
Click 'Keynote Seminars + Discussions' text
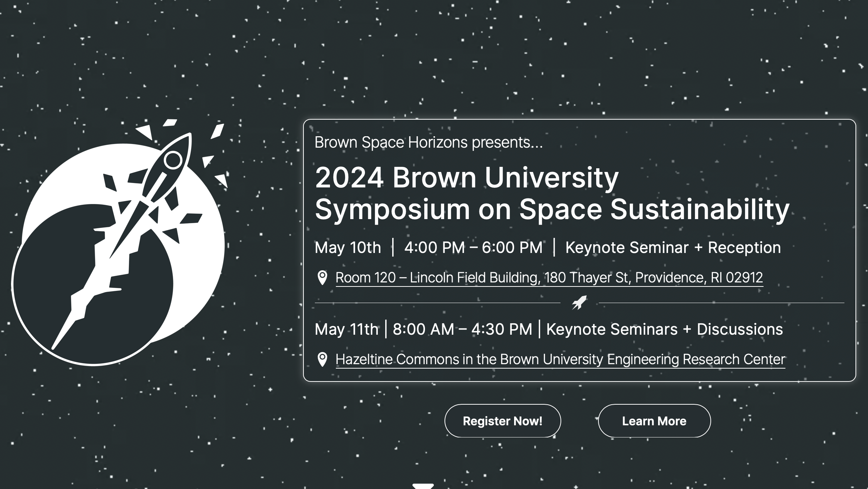(x=664, y=329)
